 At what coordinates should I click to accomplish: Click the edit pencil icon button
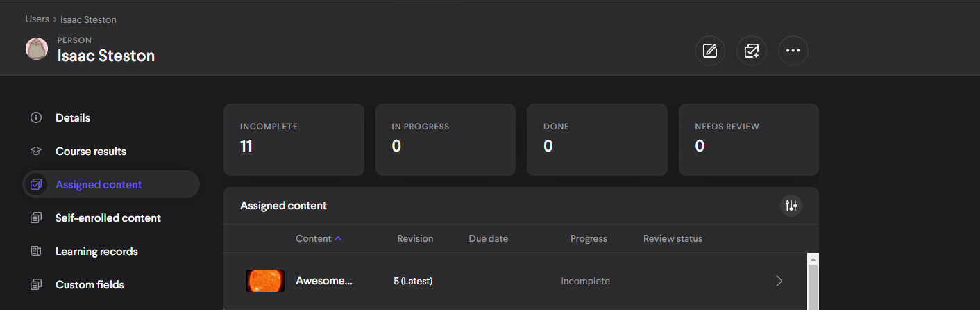709,51
